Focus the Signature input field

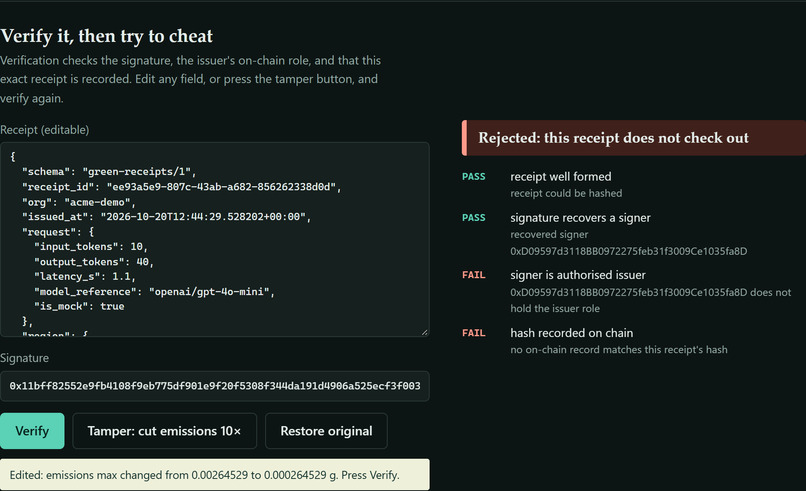214,386
